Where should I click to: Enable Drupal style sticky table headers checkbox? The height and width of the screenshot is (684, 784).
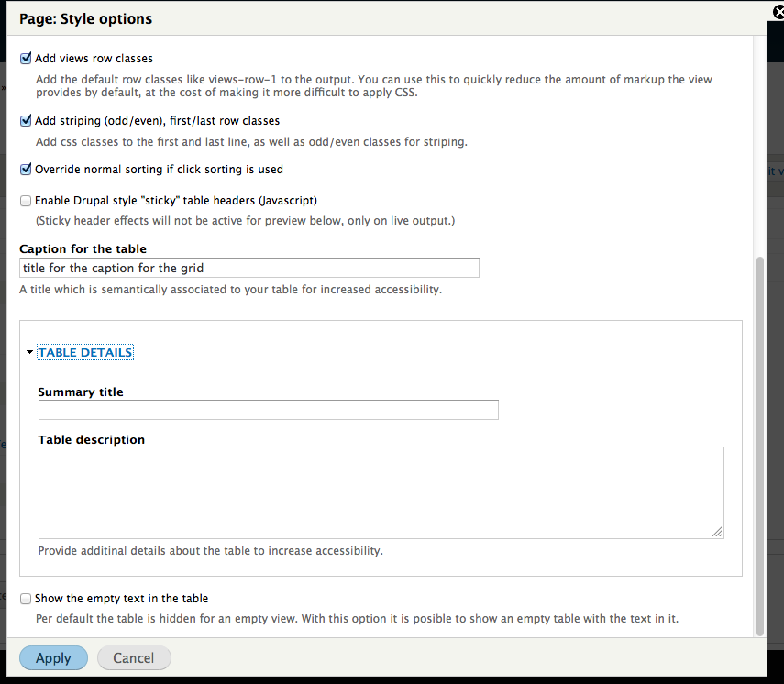pos(26,201)
